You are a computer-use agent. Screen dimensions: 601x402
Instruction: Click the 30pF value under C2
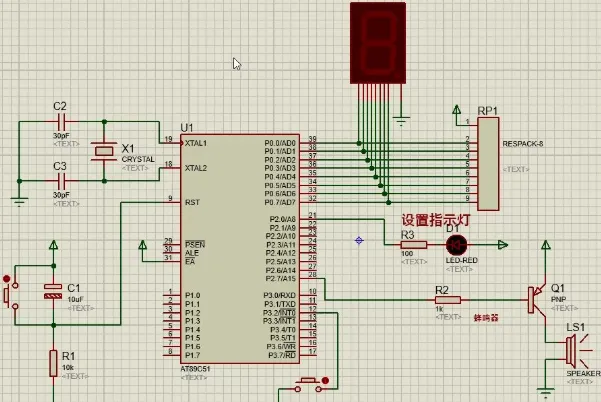tap(61, 136)
